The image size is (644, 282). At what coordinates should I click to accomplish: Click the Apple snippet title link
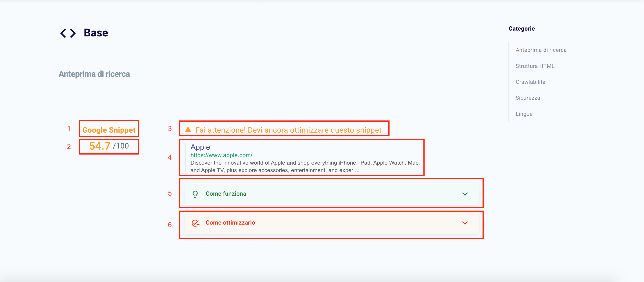tap(200, 147)
